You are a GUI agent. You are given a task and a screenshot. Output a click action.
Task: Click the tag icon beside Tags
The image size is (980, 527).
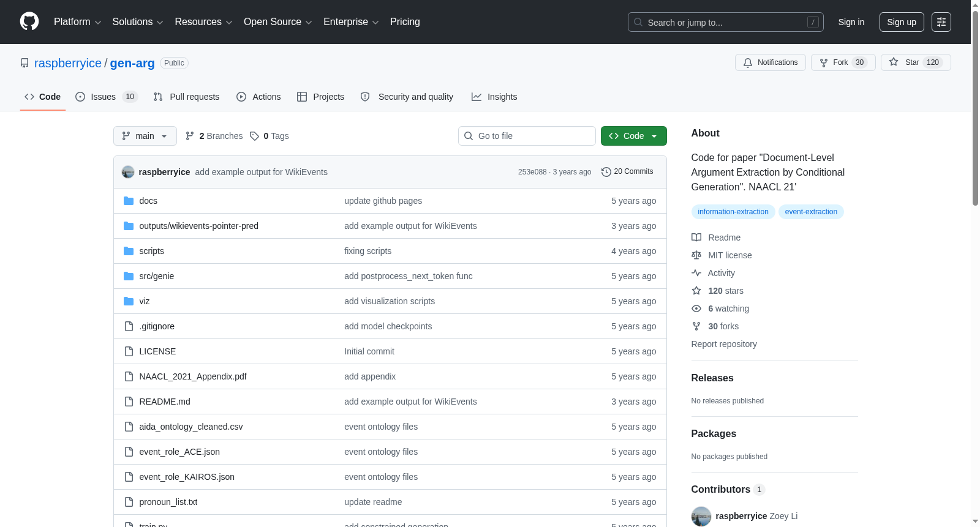(255, 136)
